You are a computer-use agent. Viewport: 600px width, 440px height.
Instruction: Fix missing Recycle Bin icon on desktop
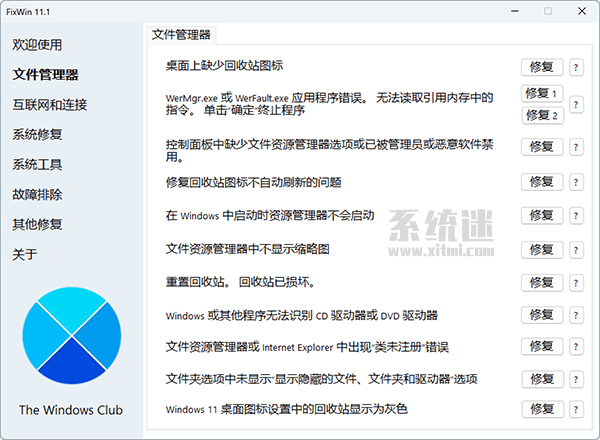(x=542, y=67)
